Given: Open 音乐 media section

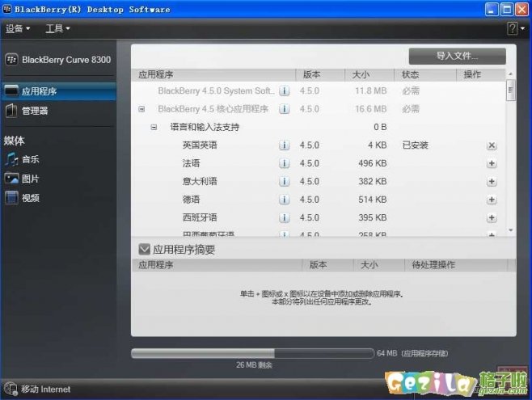Looking at the screenshot, I should point(23,159).
